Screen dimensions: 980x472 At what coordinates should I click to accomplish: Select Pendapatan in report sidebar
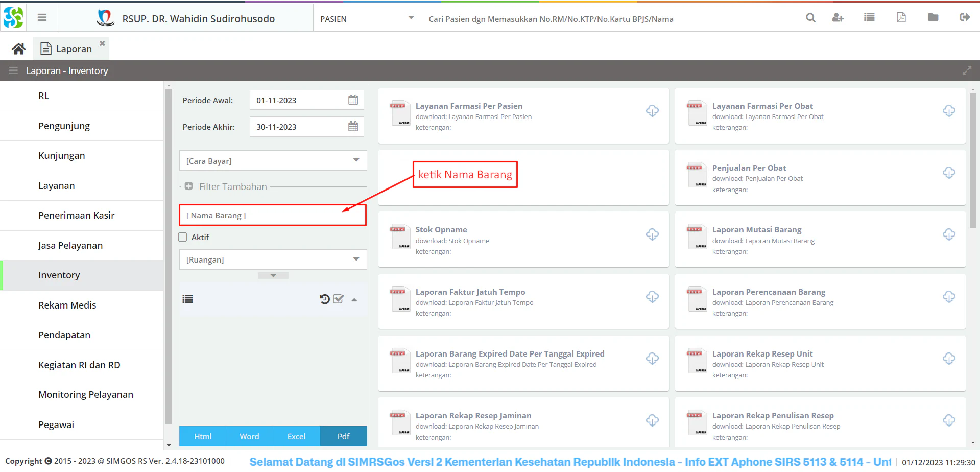(82, 335)
